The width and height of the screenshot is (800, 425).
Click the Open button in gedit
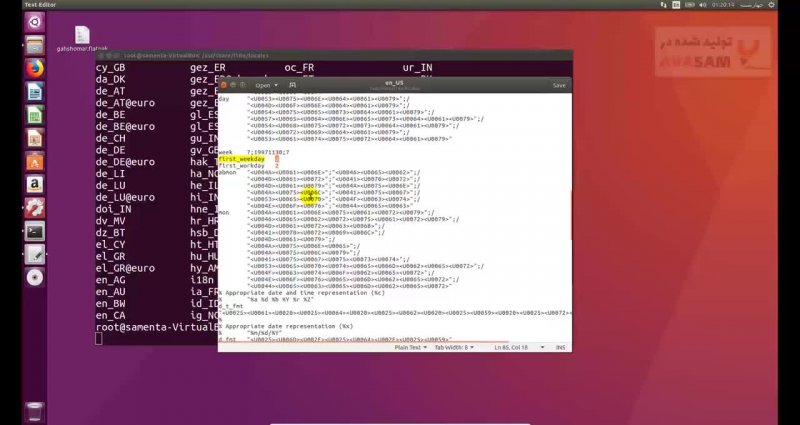pyautogui.click(x=262, y=86)
